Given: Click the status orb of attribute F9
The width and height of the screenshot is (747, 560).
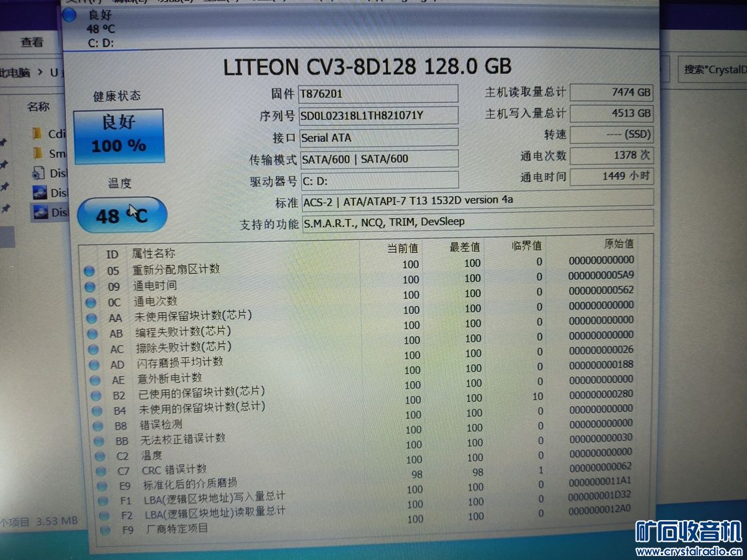Looking at the screenshot, I should pos(105,530).
